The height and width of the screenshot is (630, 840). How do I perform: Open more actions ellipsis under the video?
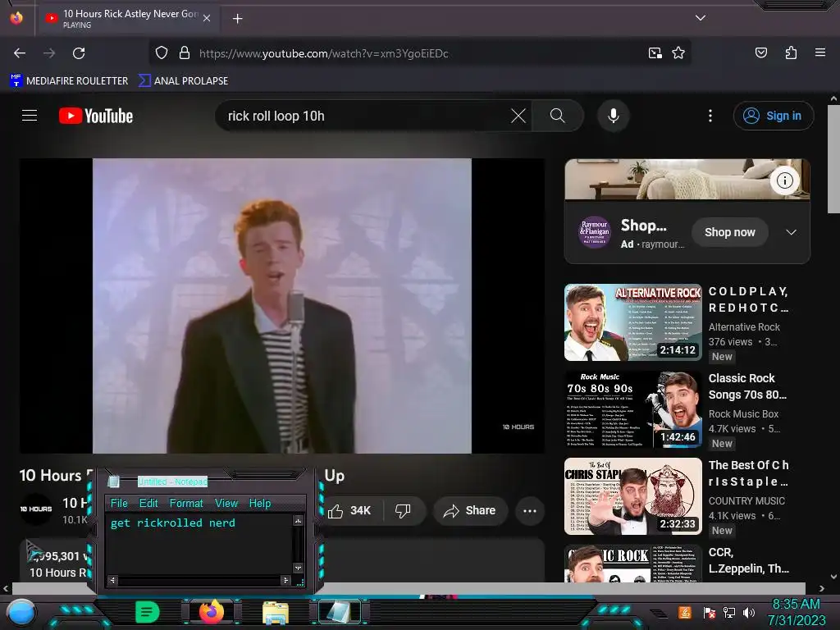(x=530, y=510)
